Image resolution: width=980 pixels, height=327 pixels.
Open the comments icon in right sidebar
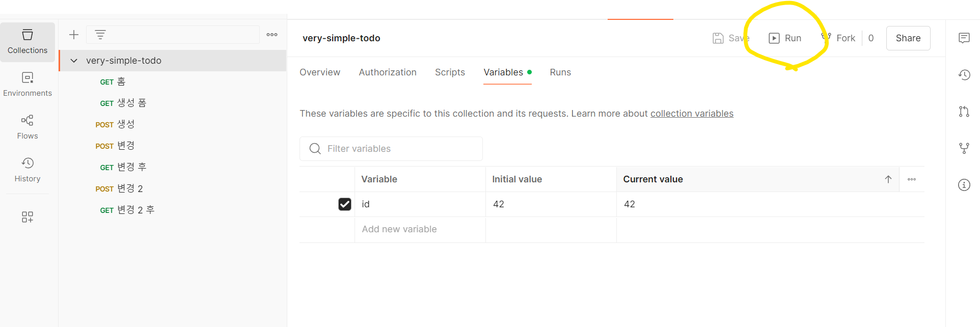(964, 38)
